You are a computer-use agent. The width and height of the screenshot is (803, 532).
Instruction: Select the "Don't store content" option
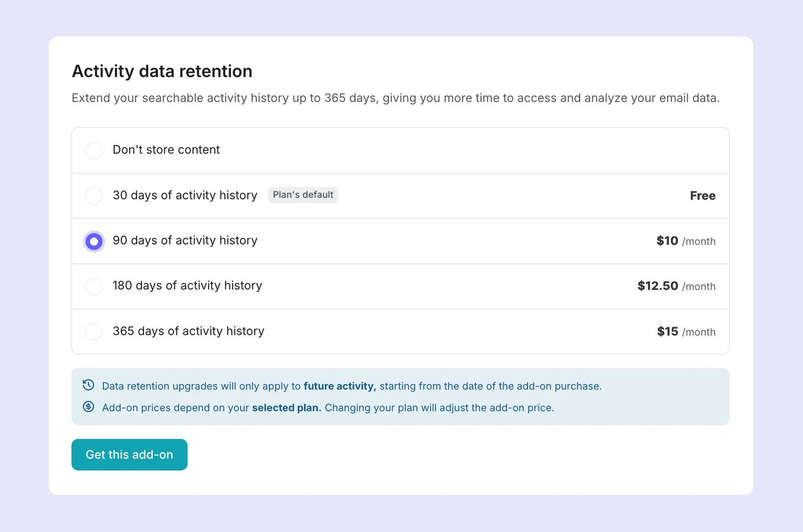pyautogui.click(x=94, y=150)
